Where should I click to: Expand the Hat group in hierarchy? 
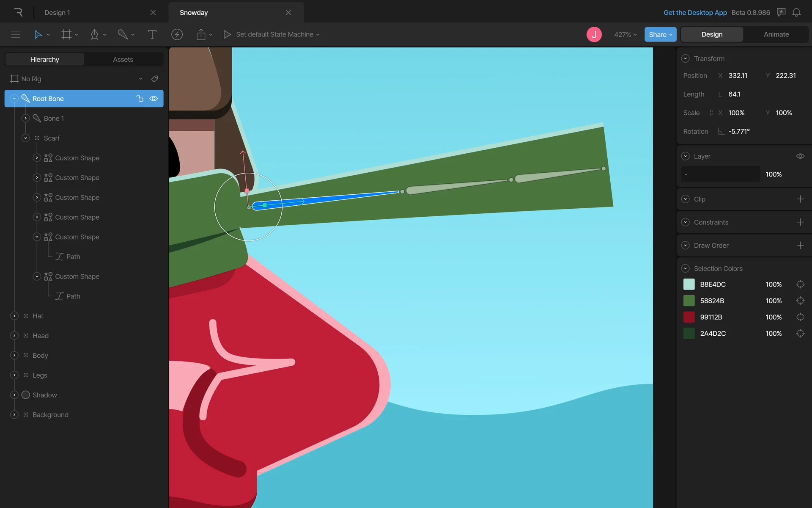coord(14,316)
